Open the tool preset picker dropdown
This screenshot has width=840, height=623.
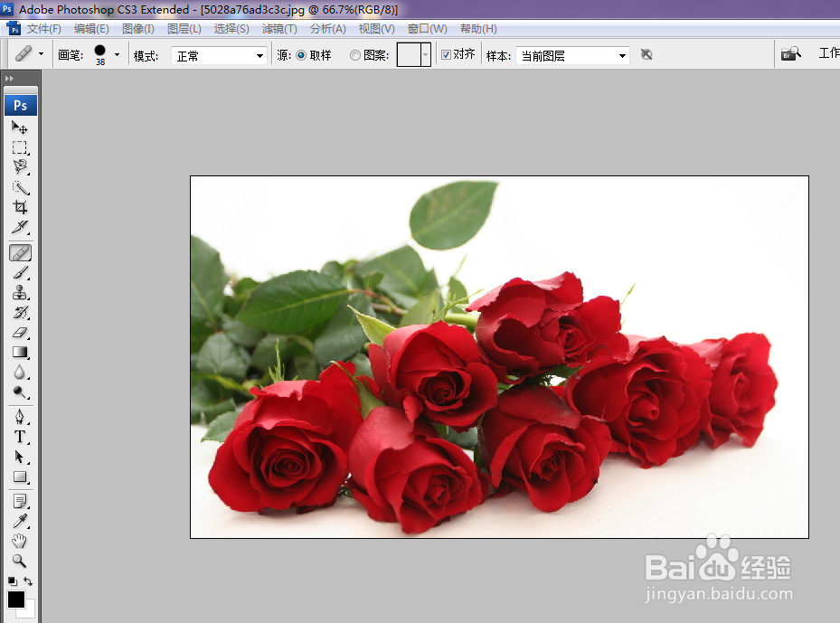41,54
